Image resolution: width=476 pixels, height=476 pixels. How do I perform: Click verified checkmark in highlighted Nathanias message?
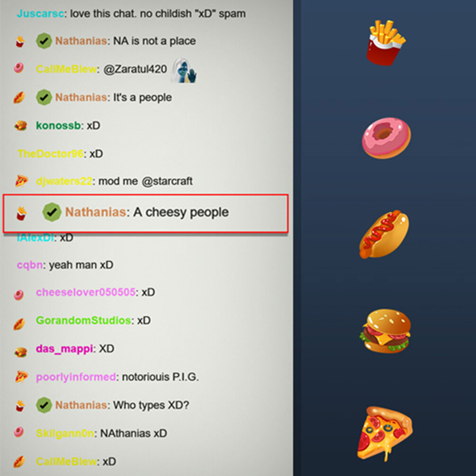tap(52, 212)
